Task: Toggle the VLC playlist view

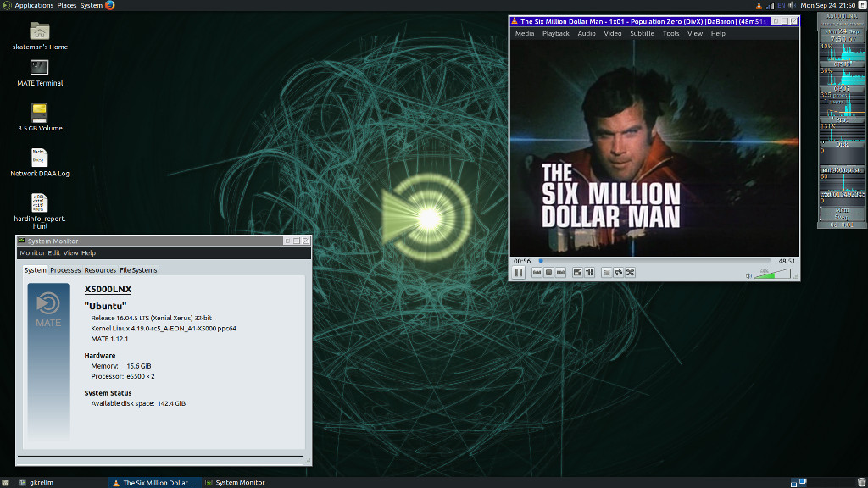Action: tap(606, 272)
